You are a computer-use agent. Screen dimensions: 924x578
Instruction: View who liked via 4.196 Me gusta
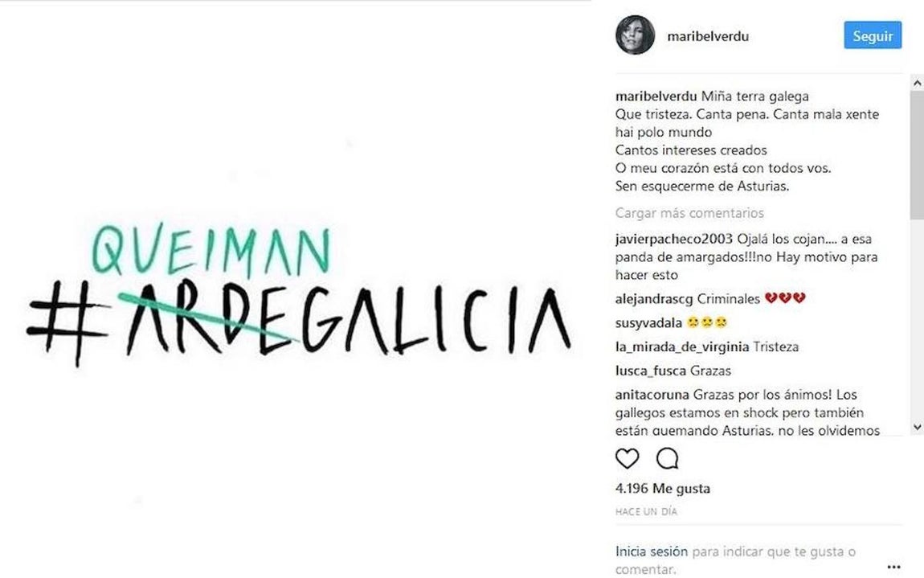pyautogui.click(x=662, y=488)
